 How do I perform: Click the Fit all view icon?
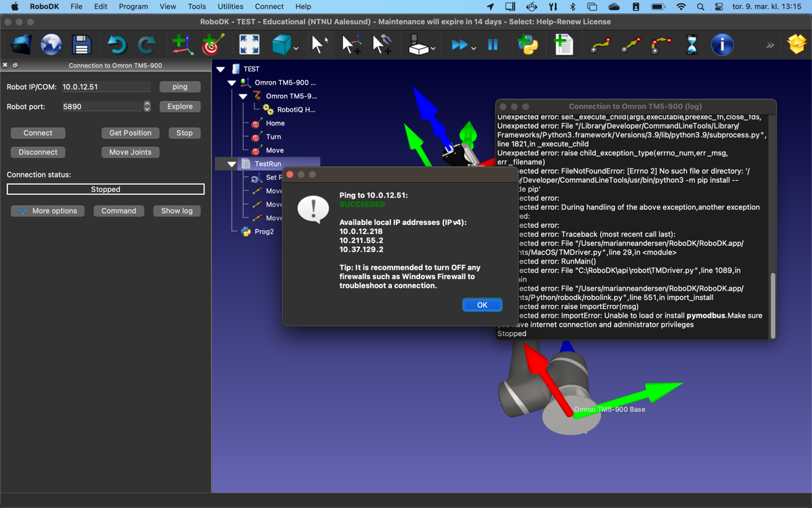pos(249,45)
